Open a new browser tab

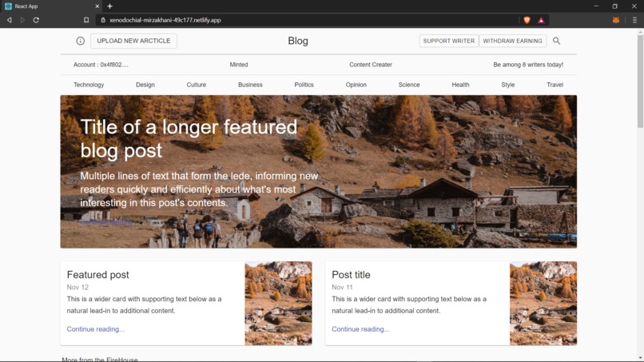point(109,6)
